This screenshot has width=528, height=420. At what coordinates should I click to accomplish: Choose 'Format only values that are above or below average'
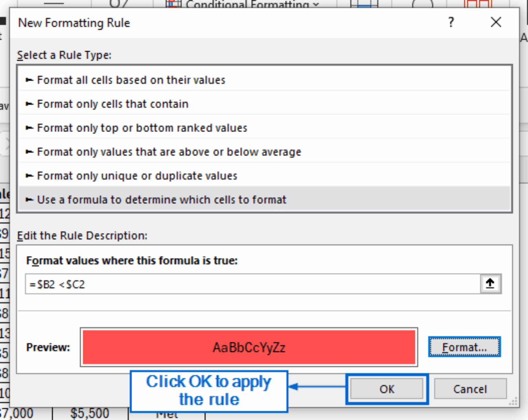click(x=168, y=152)
